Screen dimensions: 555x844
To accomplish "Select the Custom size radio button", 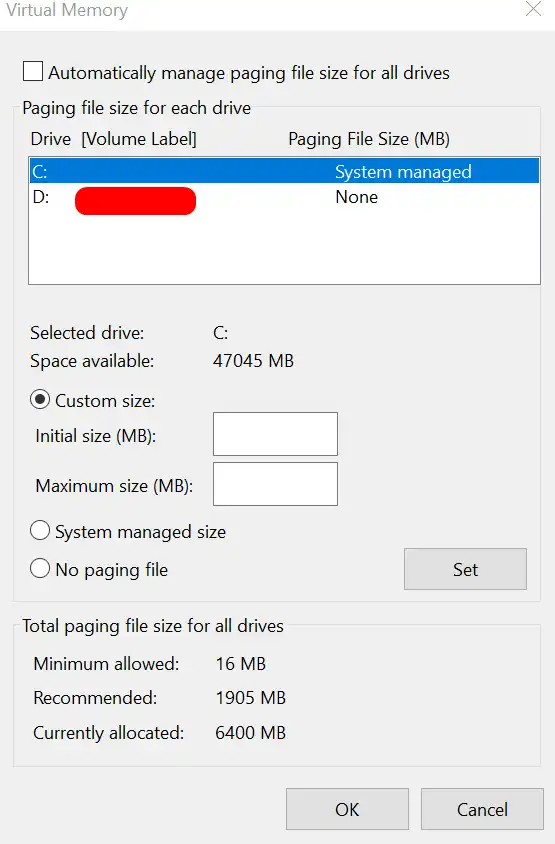I will pos(40,400).
